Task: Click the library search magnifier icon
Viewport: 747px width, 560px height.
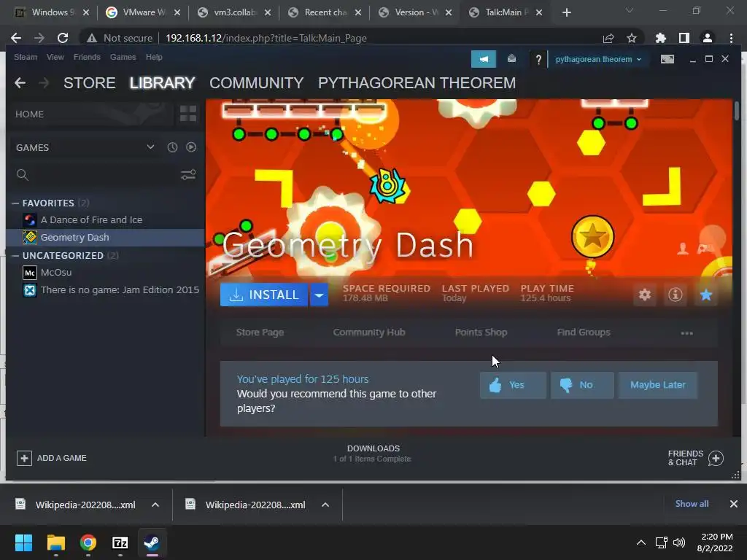Action: pos(22,175)
